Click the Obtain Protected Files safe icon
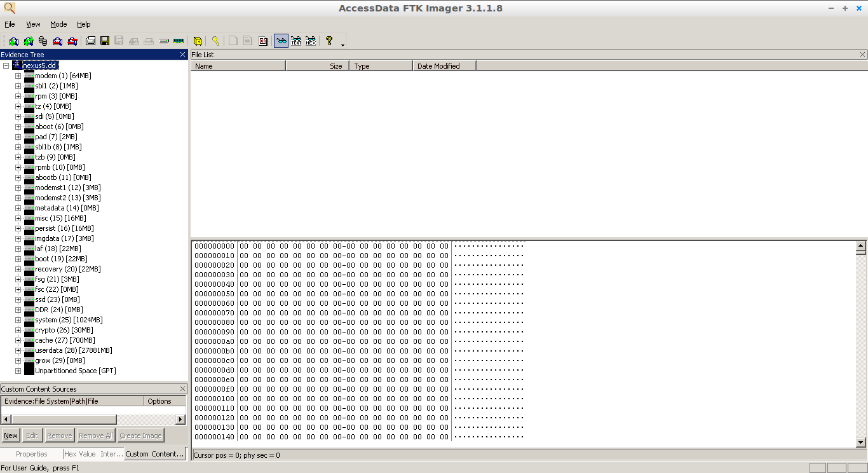868x473 pixels. (x=197, y=41)
